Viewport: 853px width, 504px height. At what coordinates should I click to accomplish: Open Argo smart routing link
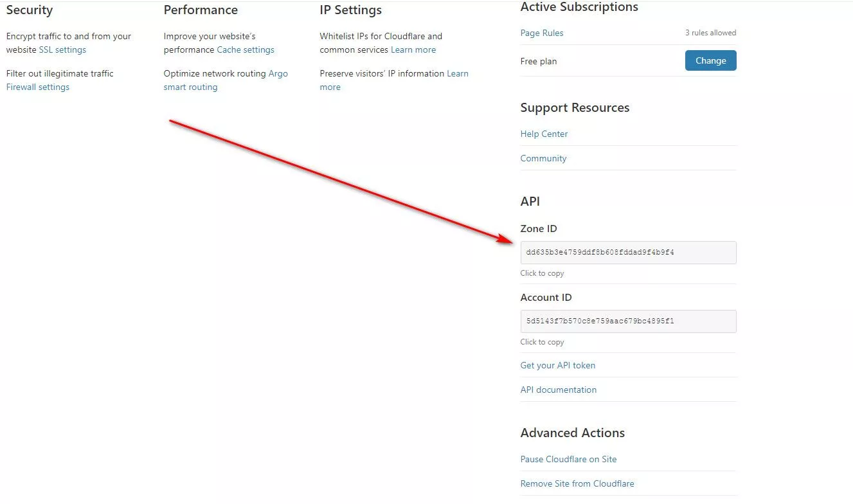[226, 80]
